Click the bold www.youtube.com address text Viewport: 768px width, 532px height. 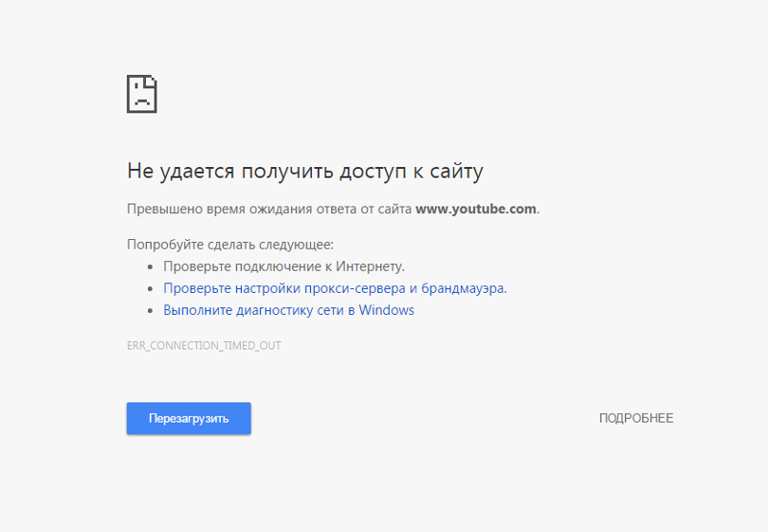click(x=475, y=208)
